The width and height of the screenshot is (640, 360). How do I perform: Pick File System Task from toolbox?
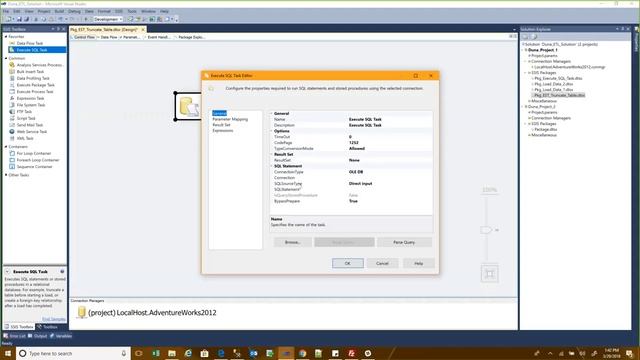click(31, 105)
